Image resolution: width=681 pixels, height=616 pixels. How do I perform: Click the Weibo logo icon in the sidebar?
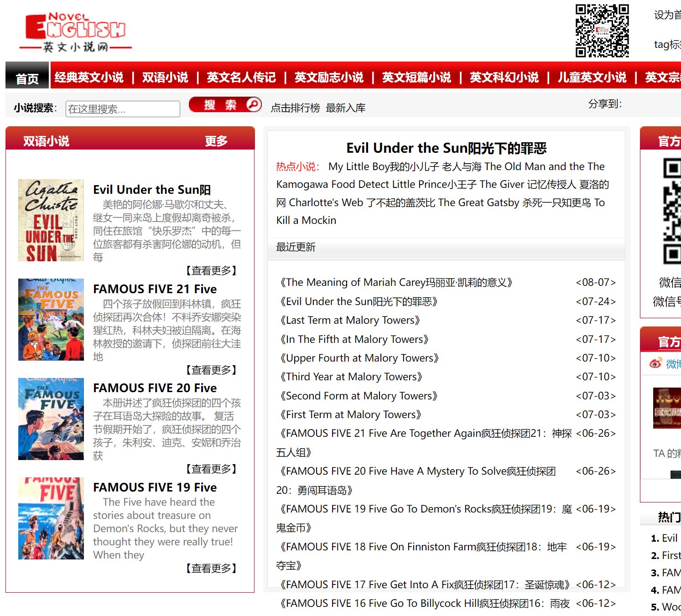[656, 363]
